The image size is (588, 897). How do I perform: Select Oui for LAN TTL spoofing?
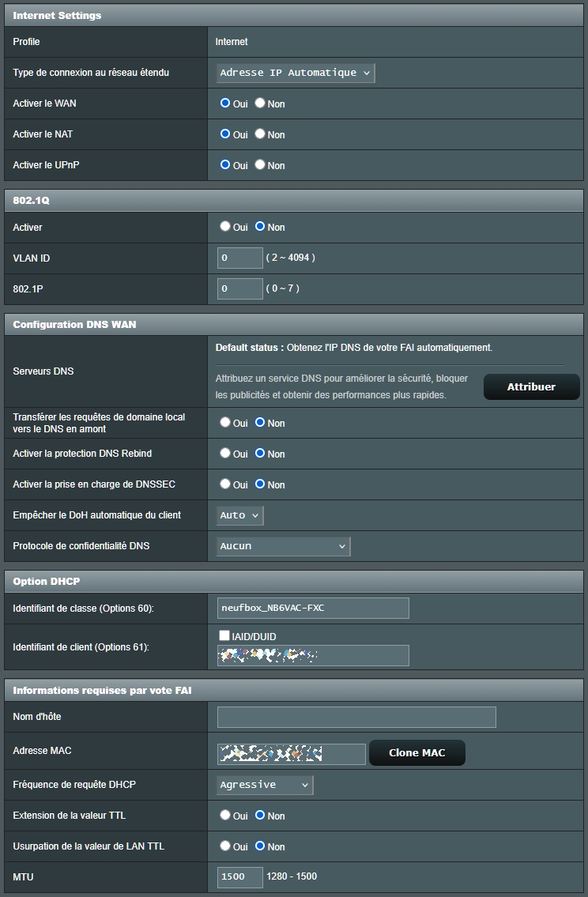[x=225, y=846]
